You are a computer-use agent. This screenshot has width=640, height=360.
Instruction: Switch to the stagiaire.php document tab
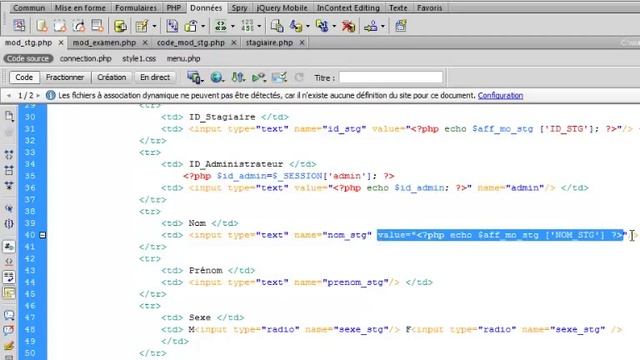coord(269,42)
